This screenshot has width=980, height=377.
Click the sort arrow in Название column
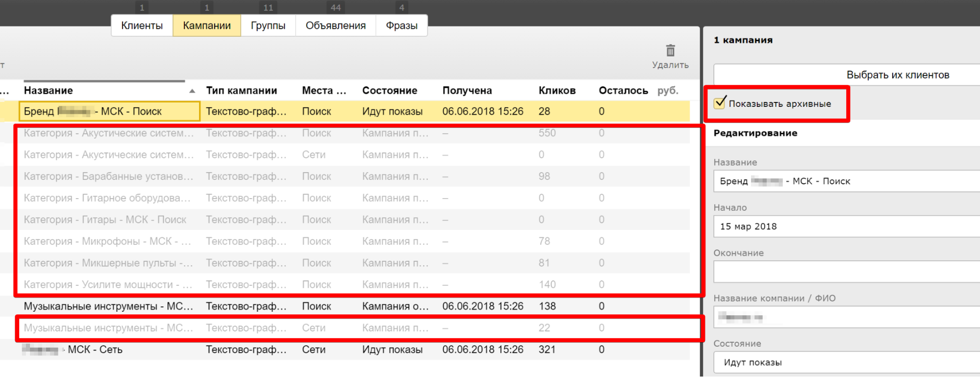192,91
